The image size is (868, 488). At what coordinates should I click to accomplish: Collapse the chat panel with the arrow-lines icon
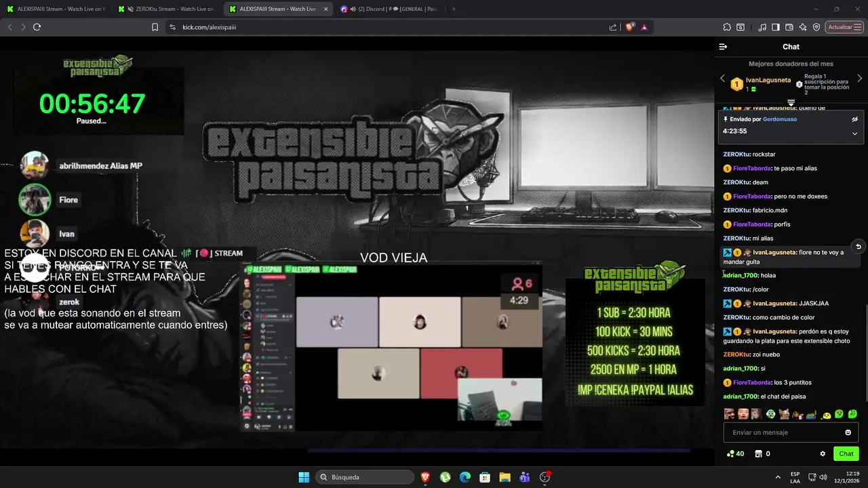(723, 47)
